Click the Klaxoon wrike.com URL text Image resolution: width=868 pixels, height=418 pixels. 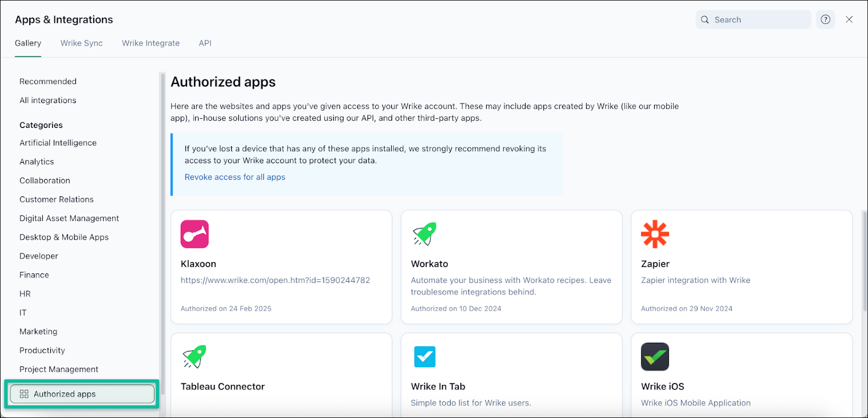(x=276, y=280)
